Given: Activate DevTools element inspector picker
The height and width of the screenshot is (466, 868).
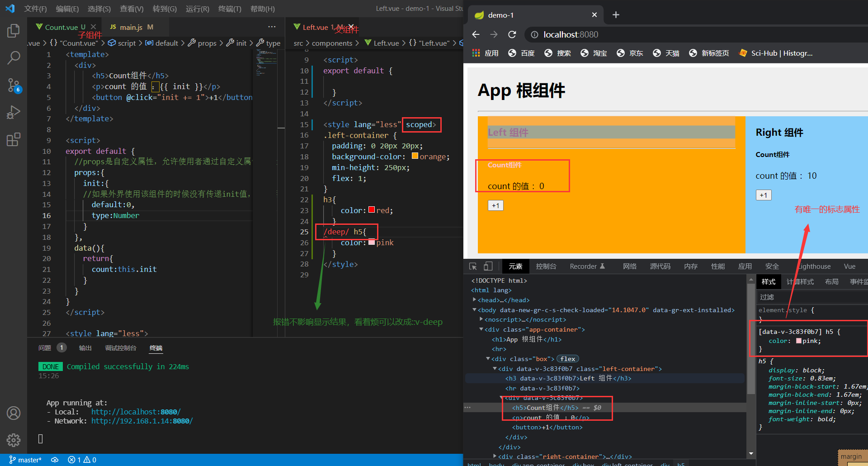Looking at the screenshot, I should 473,266.
